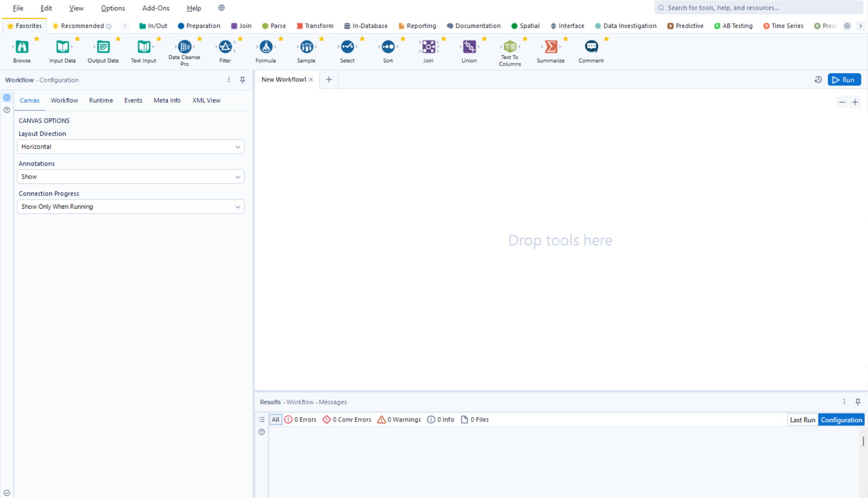Viewport: 868px width, 498px height.
Task: Select the Union tool icon
Action: pyautogui.click(x=469, y=47)
